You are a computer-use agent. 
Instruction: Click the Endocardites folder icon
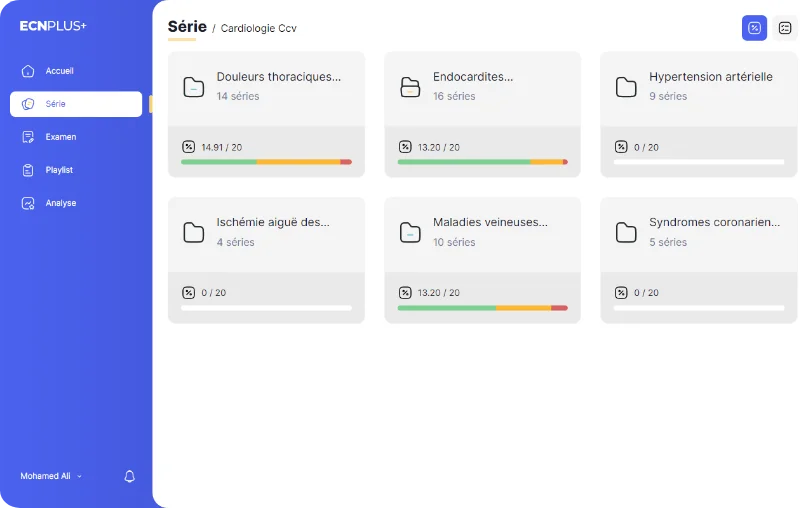pos(410,87)
